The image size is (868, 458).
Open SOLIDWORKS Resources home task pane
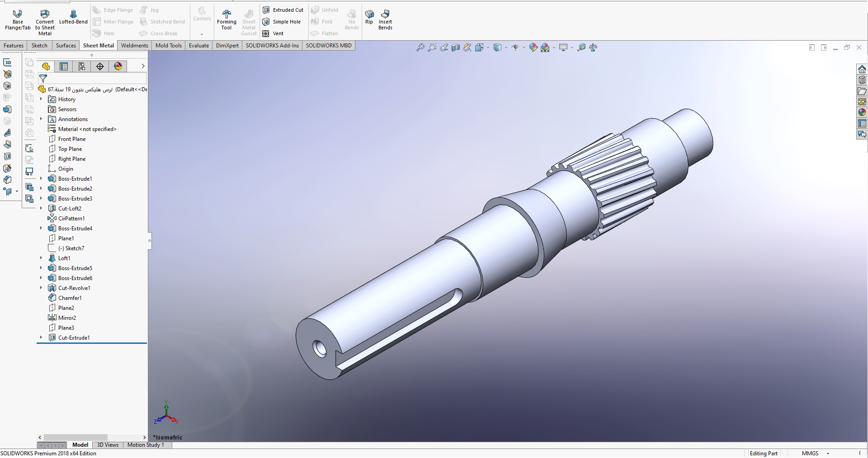[x=862, y=69]
